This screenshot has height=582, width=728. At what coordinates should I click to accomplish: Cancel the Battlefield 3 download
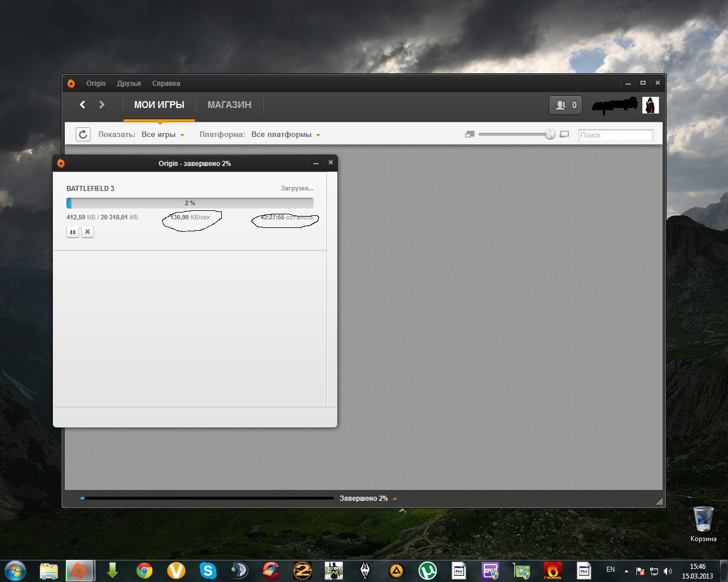[x=88, y=232]
